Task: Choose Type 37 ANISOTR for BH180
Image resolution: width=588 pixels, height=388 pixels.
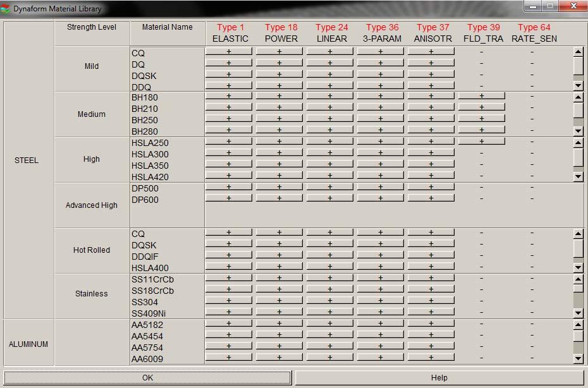Action: 431,96
